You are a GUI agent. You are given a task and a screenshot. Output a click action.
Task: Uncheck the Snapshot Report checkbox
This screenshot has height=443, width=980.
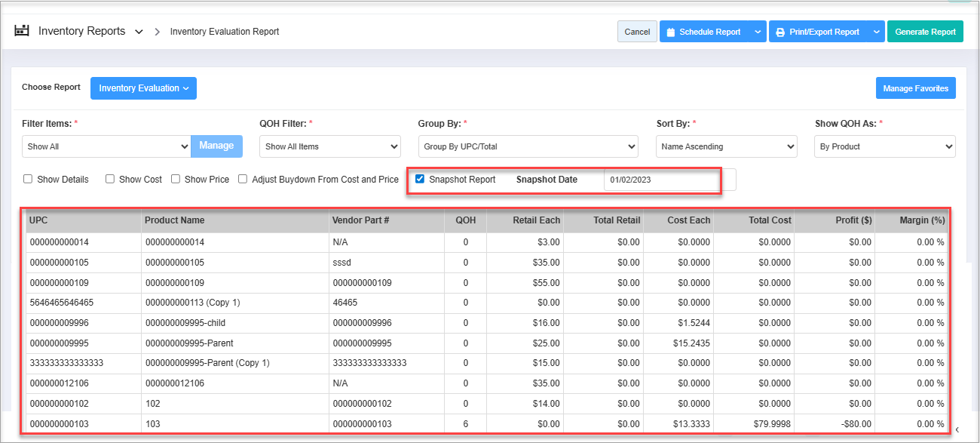tap(420, 179)
